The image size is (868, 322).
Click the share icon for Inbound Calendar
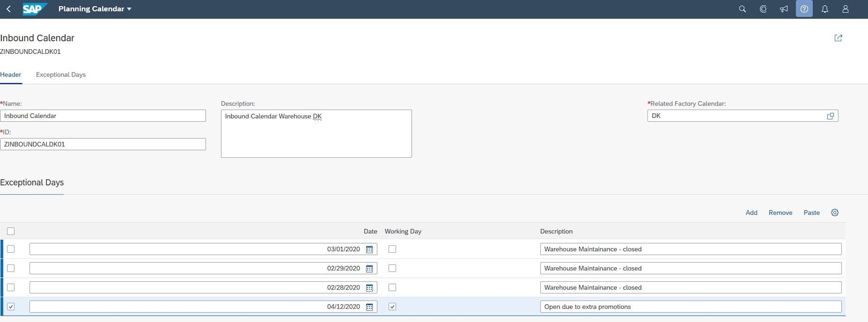click(838, 38)
